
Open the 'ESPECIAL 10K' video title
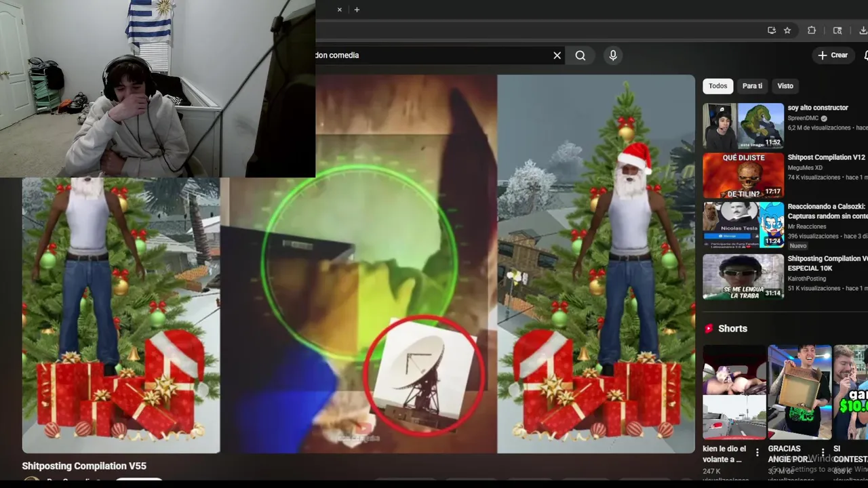coord(827,263)
